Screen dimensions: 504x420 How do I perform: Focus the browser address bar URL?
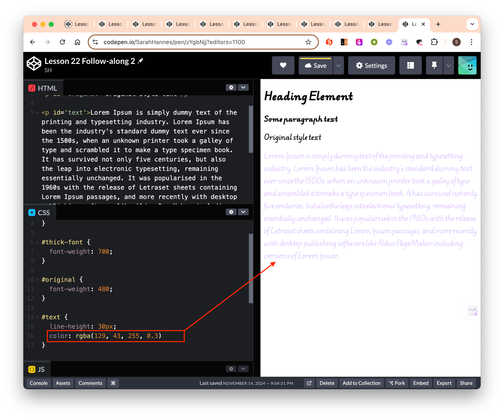coord(174,42)
